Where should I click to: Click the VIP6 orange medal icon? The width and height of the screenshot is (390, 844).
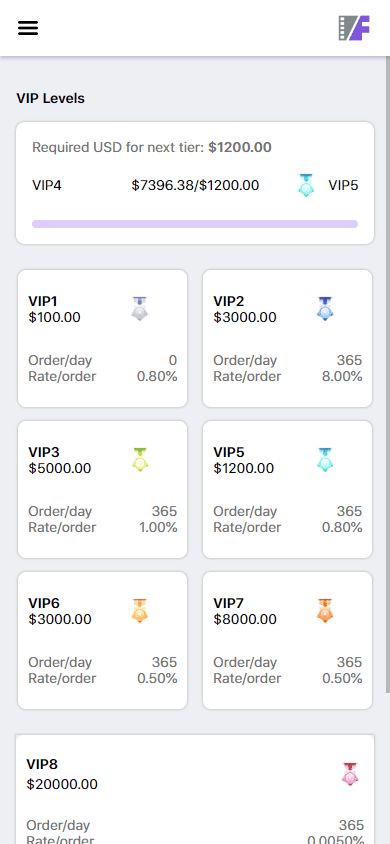click(140, 611)
